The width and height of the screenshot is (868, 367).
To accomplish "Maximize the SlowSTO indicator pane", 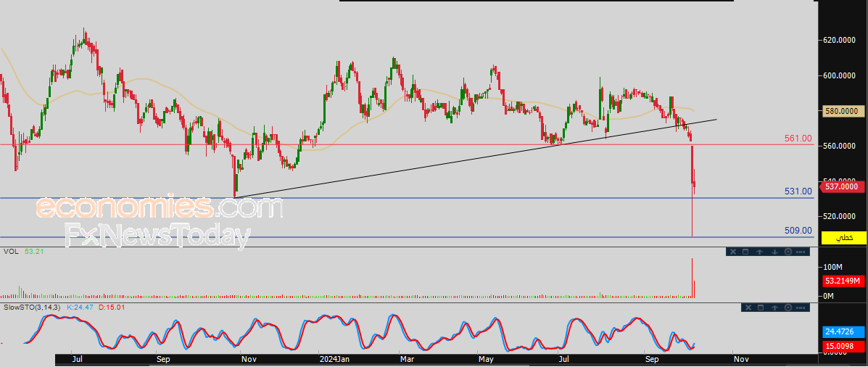I will 761,308.
